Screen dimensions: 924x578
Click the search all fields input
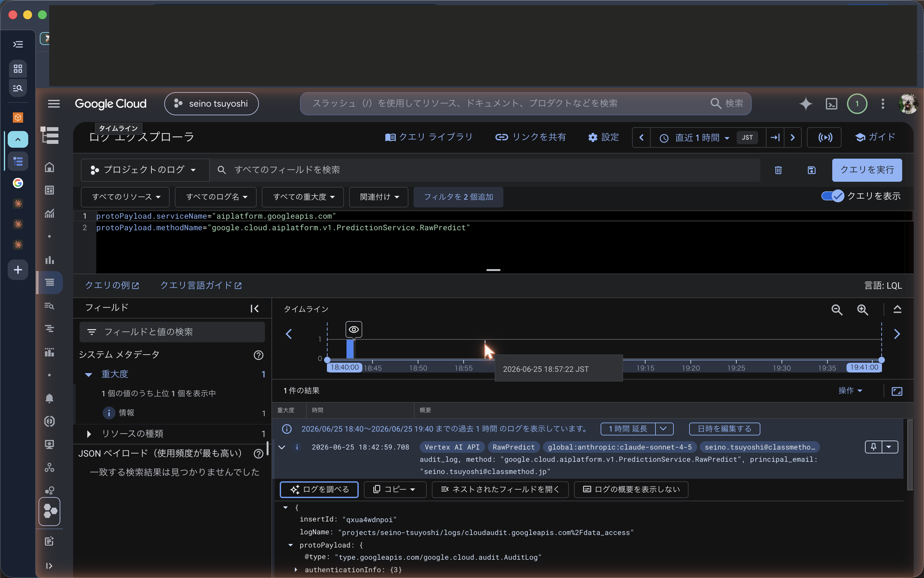(x=485, y=170)
